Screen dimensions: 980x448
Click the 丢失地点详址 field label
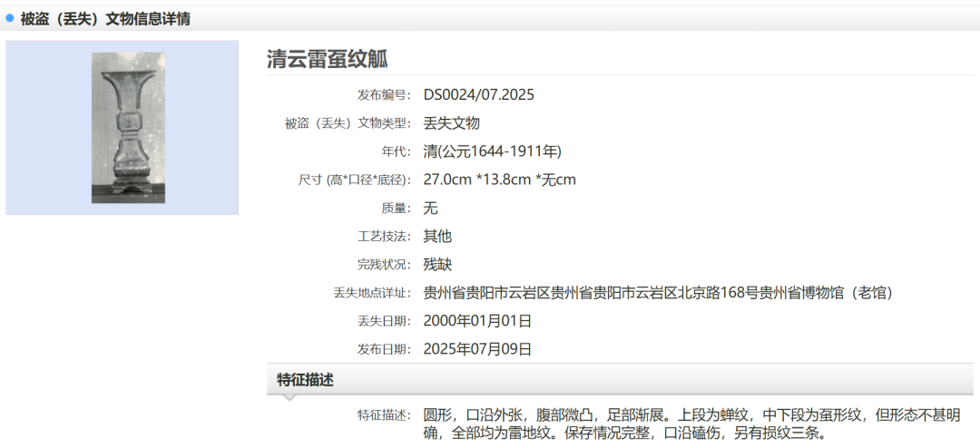click(x=372, y=294)
